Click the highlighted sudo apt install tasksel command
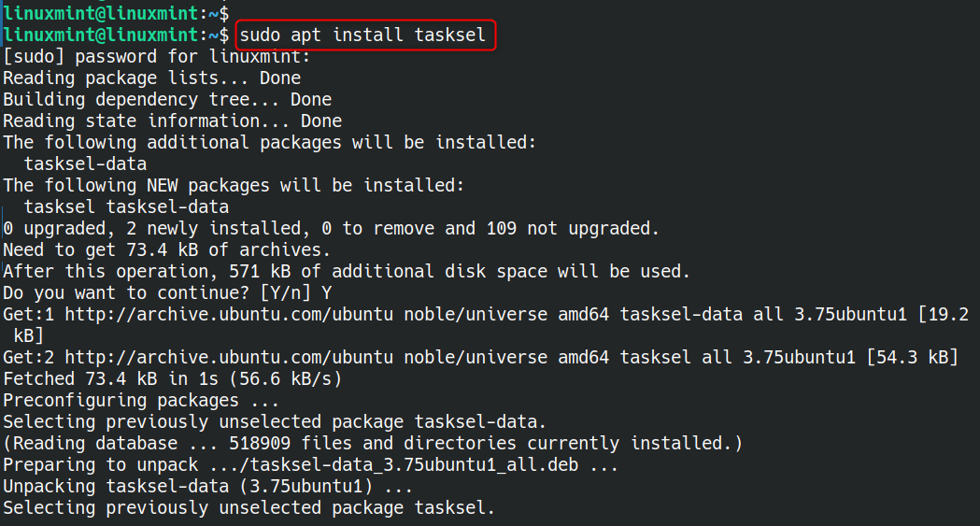 pyautogui.click(x=362, y=36)
